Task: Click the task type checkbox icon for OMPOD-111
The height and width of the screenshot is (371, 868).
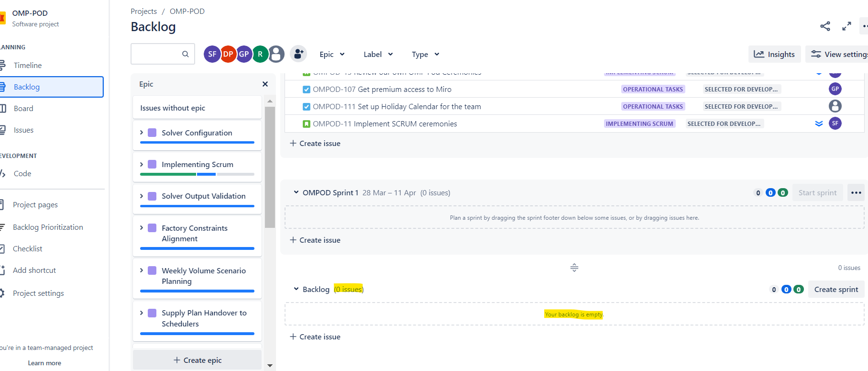Action: click(x=307, y=107)
